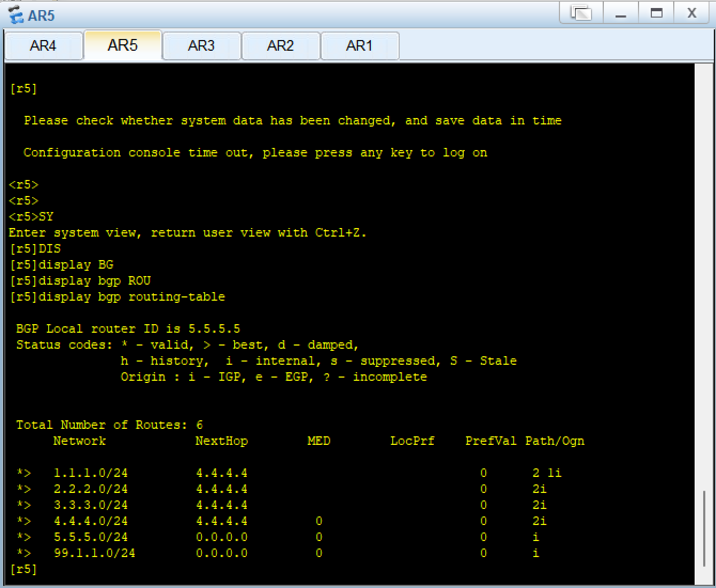Click the AR5 router icon in title bar
Image resolution: width=716 pixels, height=588 pixels.
(x=16, y=15)
